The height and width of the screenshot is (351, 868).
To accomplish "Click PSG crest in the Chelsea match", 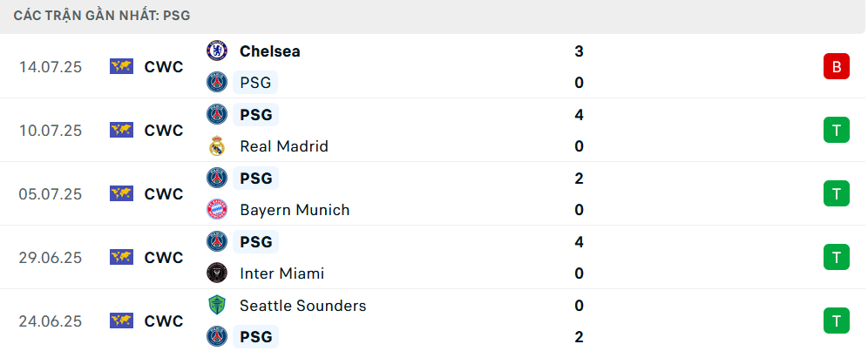I will [216, 83].
